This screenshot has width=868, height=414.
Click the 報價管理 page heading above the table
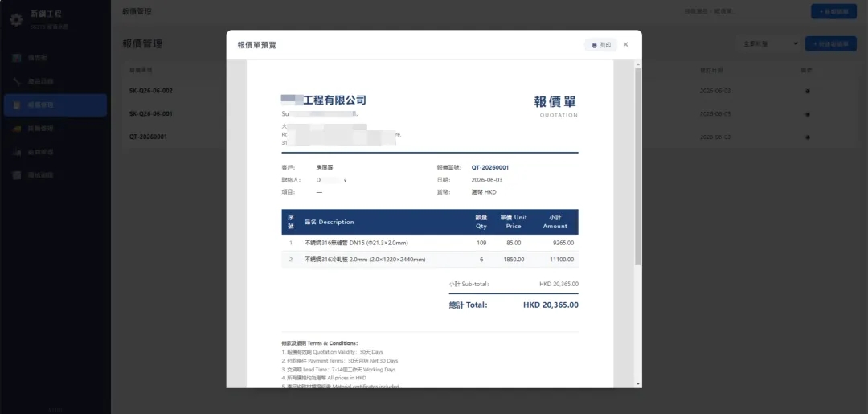click(x=142, y=43)
